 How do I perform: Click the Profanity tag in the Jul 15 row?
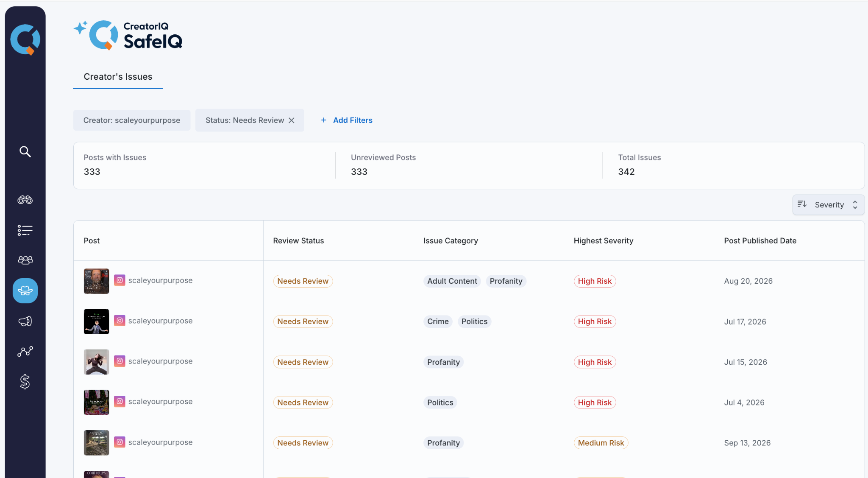(443, 362)
